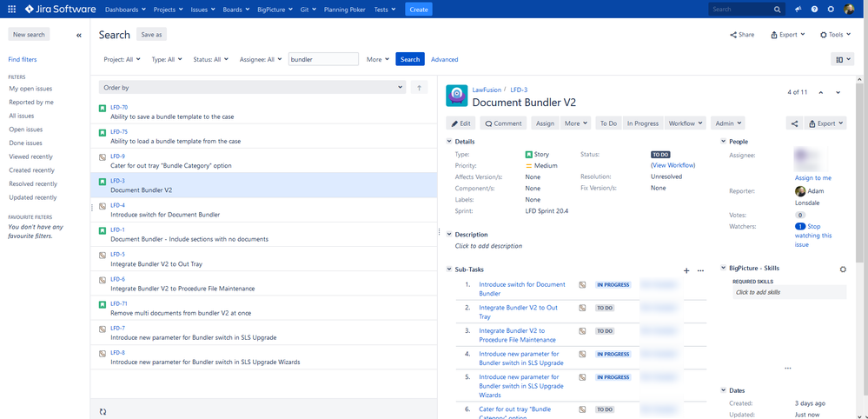The image size is (868, 419).
Task: Open the More criteria dropdown
Action: click(378, 59)
